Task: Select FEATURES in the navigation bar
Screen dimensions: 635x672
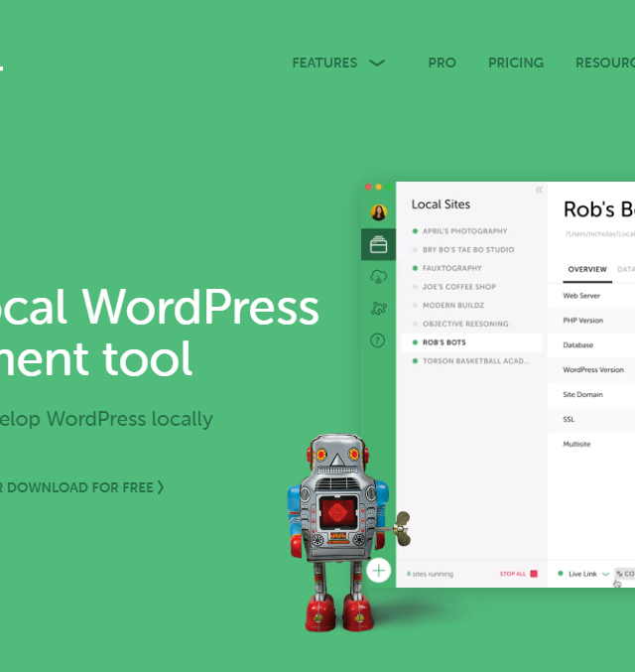Action: (324, 63)
